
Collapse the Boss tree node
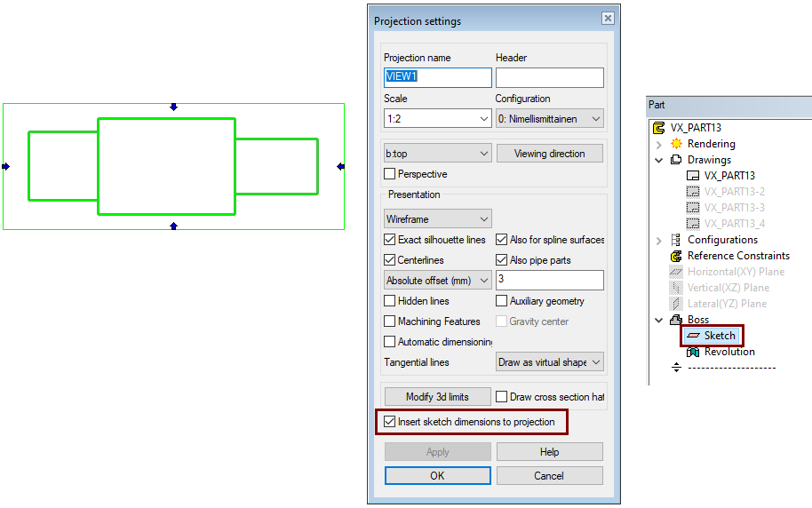point(658,320)
